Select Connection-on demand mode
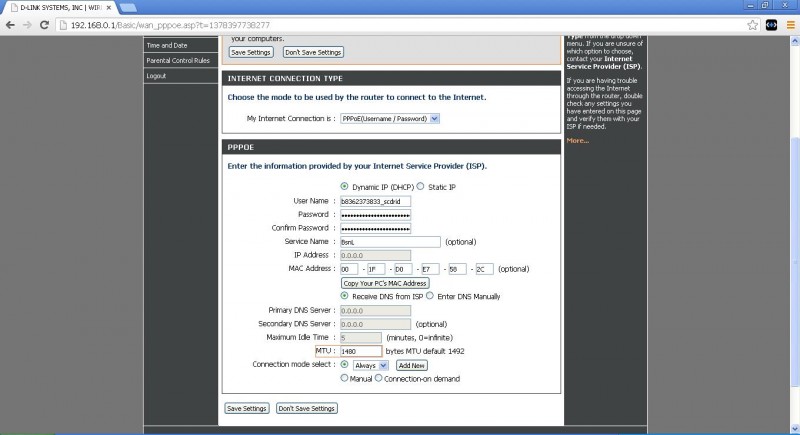Viewport: 800px width, 435px height. pyautogui.click(x=379, y=379)
